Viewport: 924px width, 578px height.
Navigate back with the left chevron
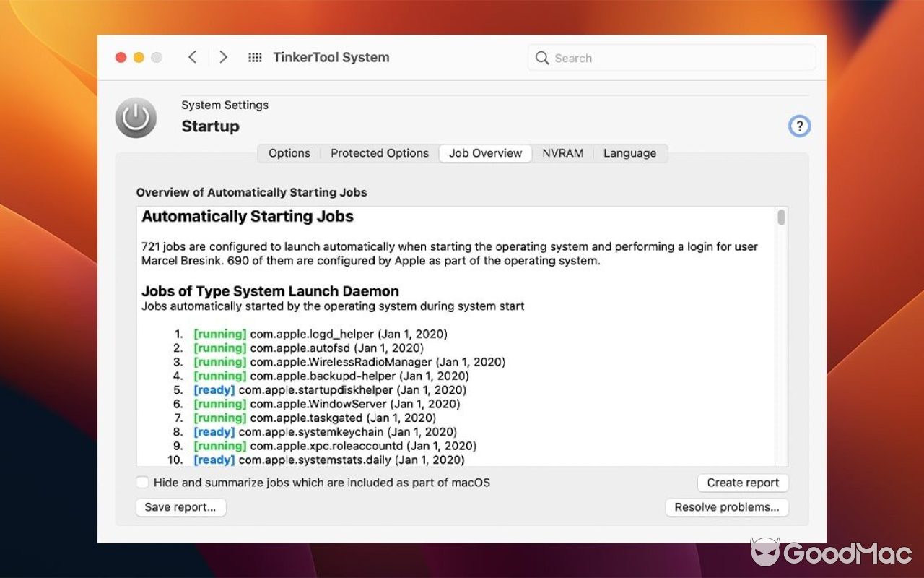coord(192,57)
